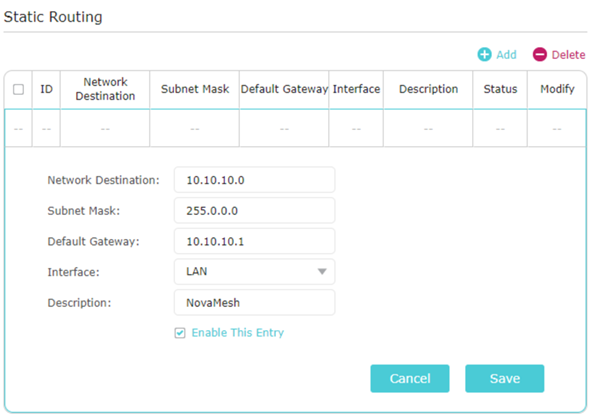
Task: Cancel the static route entry
Action: (x=410, y=378)
